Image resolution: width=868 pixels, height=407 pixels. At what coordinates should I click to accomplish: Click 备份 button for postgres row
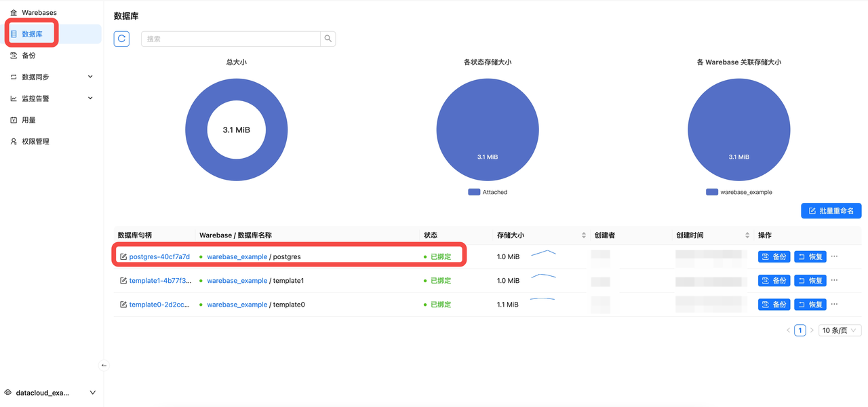click(x=774, y=257)
